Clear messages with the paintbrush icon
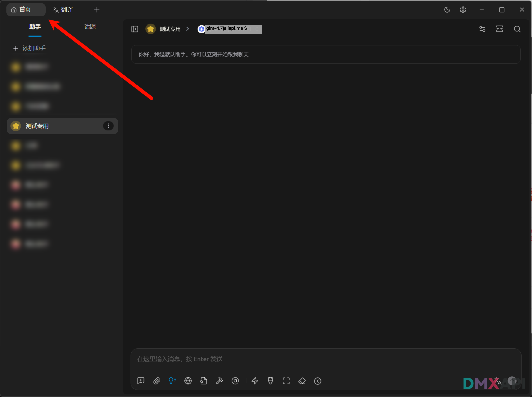The image size is (532, 397). click(270, 381)
